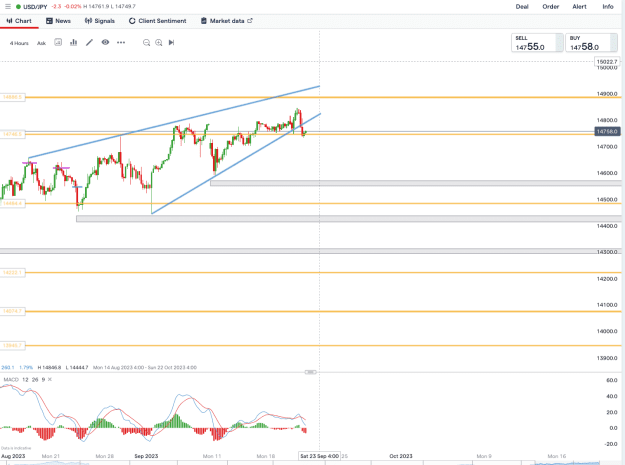625x465 pixels.
Task: Select the USD/JPY market name
Action: coord(35,7)
